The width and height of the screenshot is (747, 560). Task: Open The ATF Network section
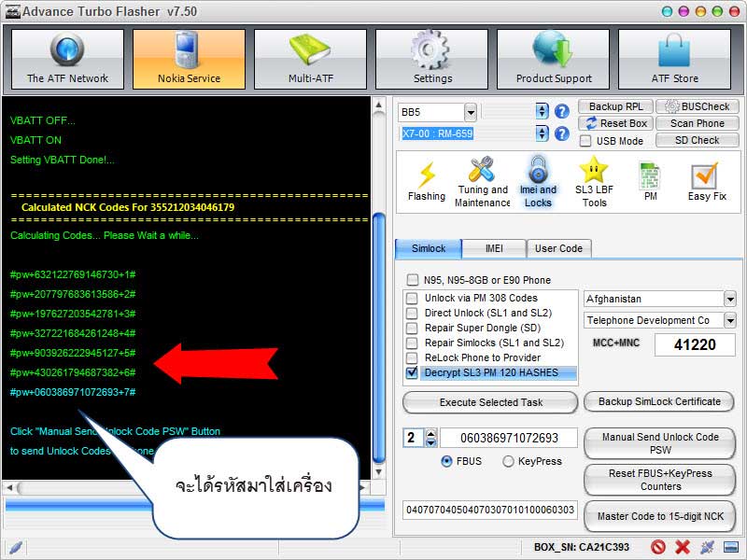pyautogui.click(x=67, y=59)
